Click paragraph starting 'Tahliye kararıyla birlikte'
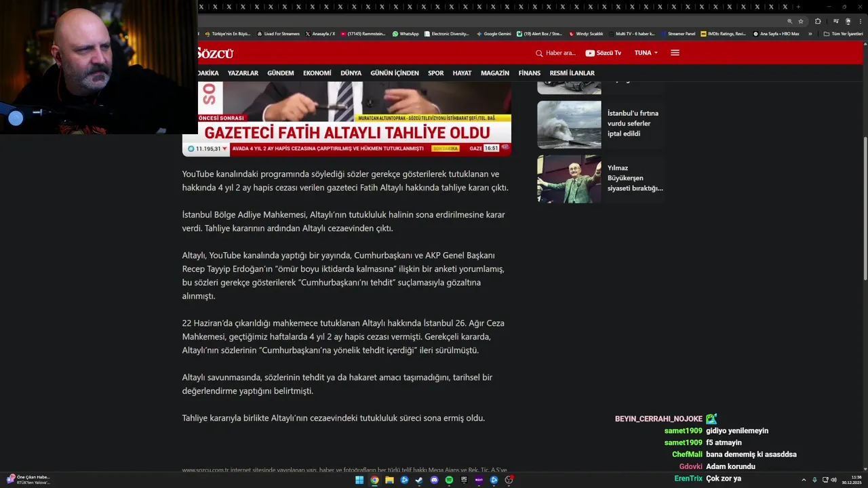This screenshot has height=488, width=868. tap(334, 418)
